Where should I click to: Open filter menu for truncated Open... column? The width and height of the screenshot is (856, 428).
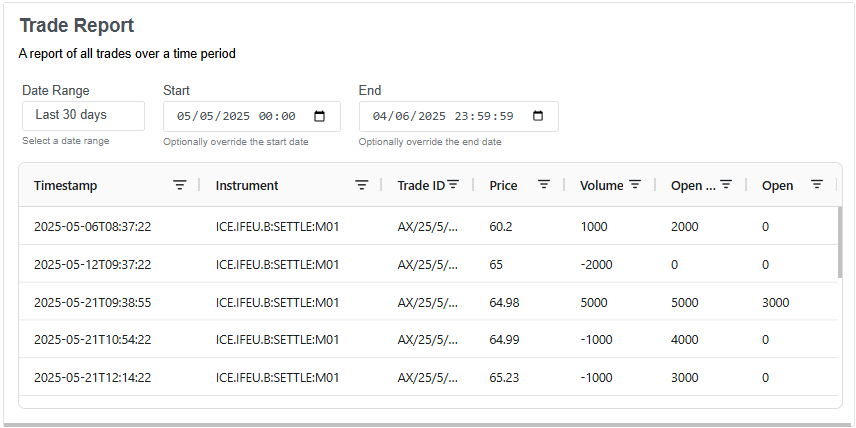click(726, 185)
